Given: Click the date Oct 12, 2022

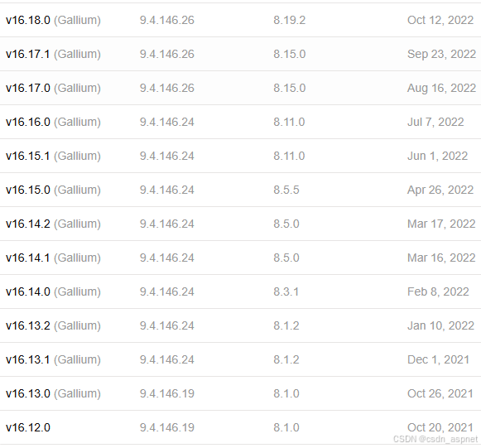Looking at the screenshot, I should (440, 20).
